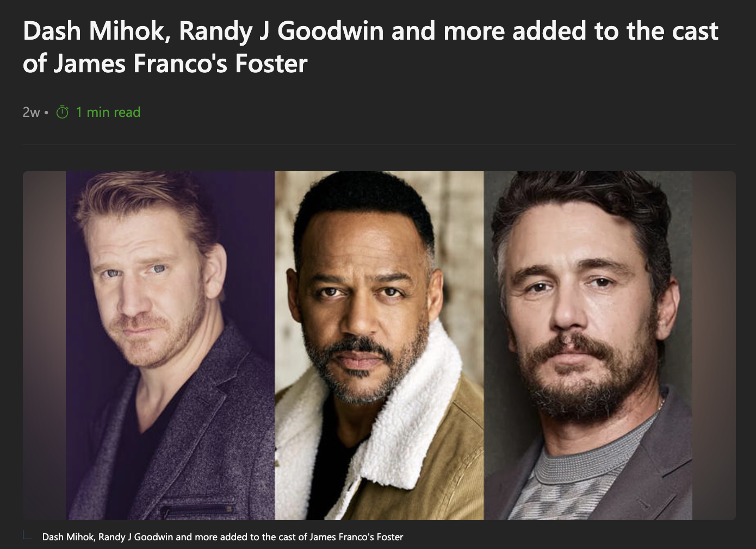This screenshot has height=549, width=756.
Task: Click the blue corner bracket caption icon
Action: (27, 535)
